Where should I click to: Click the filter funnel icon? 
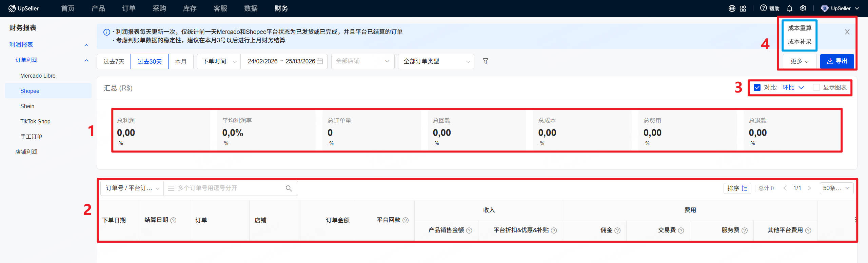click(485, 61)
